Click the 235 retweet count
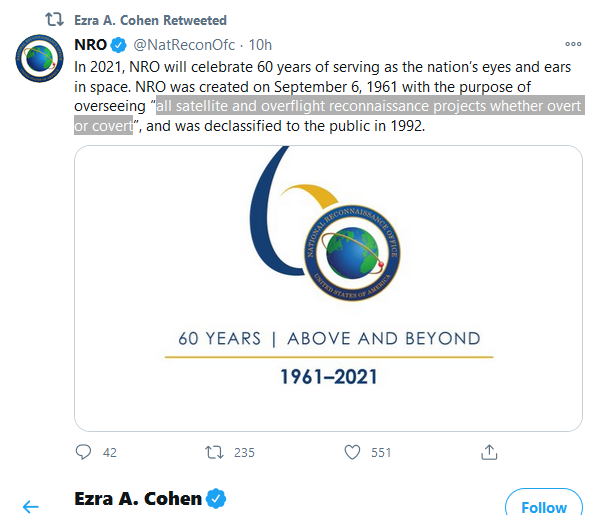This screenshot has width=598, height=515. 244,452
